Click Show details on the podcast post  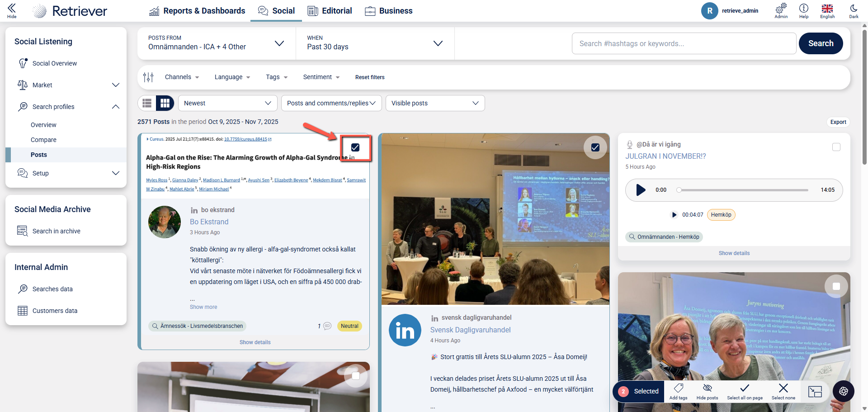(x=734, y=253)
